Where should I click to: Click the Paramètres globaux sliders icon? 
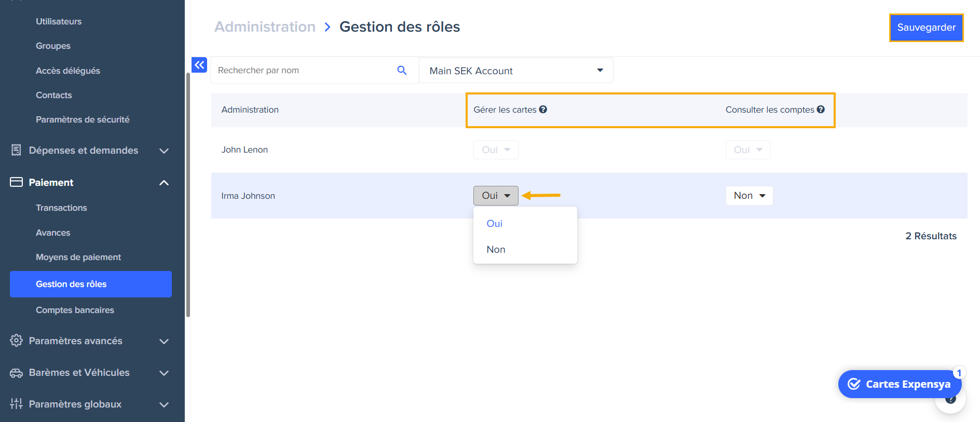pos(16,404)
